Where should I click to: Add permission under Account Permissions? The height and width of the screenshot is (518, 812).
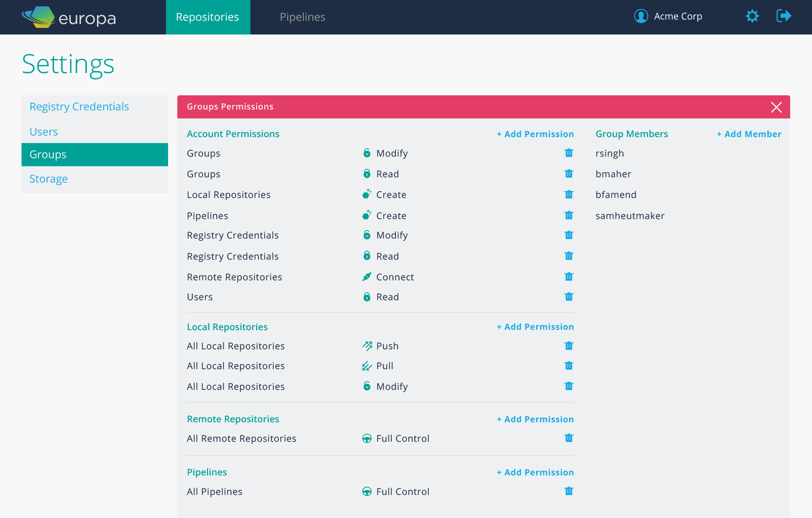pyautogui.click(x=535, y=134)
